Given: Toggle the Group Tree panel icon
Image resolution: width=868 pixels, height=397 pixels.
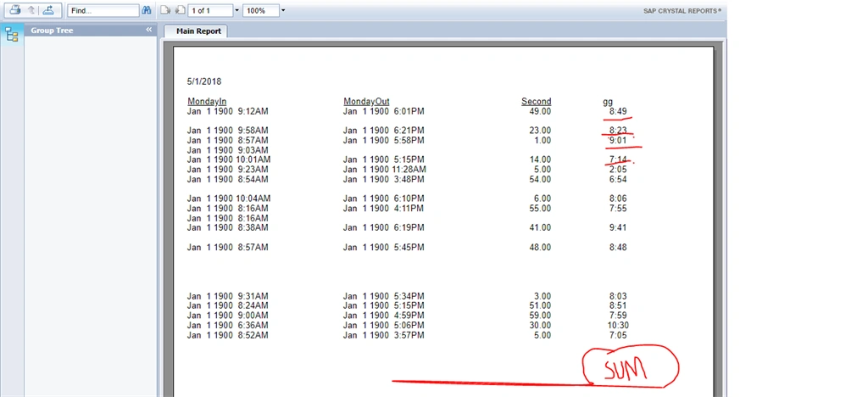Looking at the screenshot, I should tap(12, 36).
